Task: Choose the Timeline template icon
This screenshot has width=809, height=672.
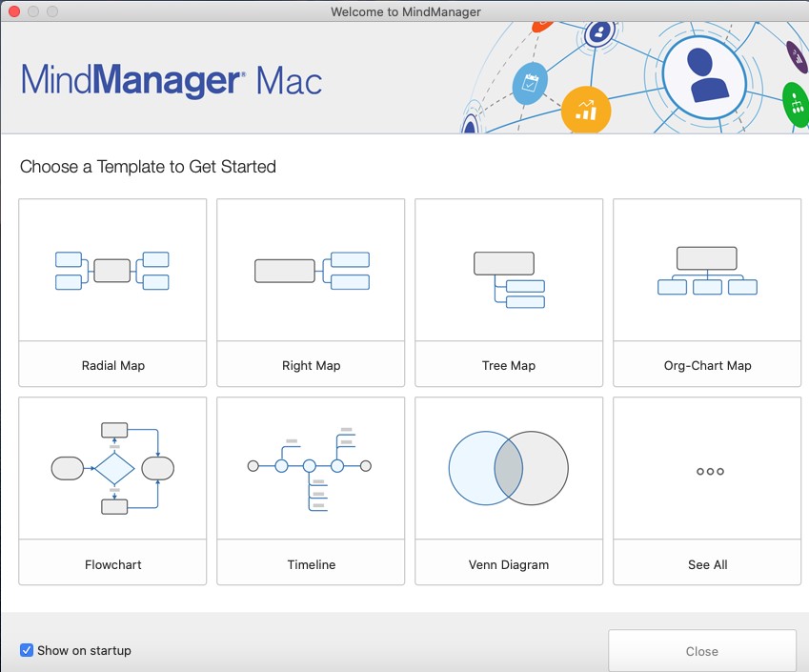Action: (310, 469)
